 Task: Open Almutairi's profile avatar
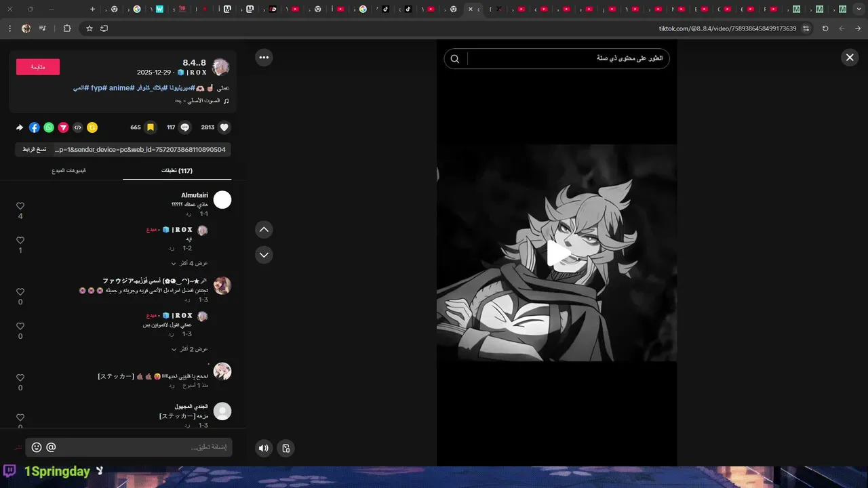222,200
